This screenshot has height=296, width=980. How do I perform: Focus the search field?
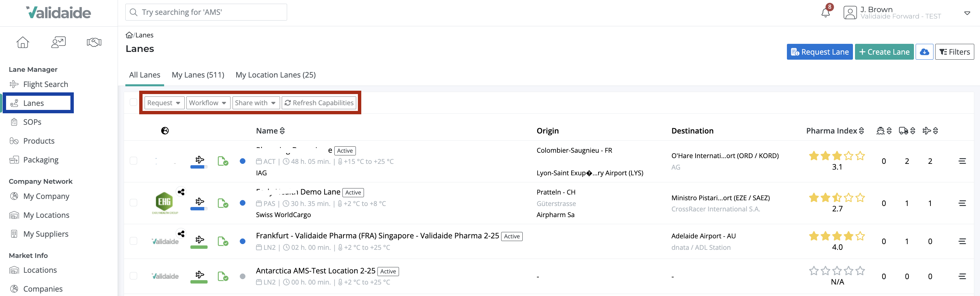coord(206,12)
